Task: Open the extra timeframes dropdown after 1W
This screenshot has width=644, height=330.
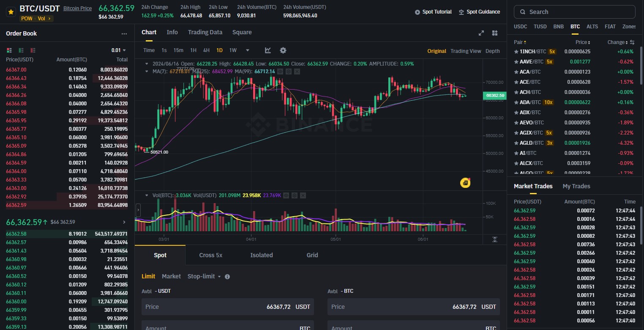Action: click(247, 50)
